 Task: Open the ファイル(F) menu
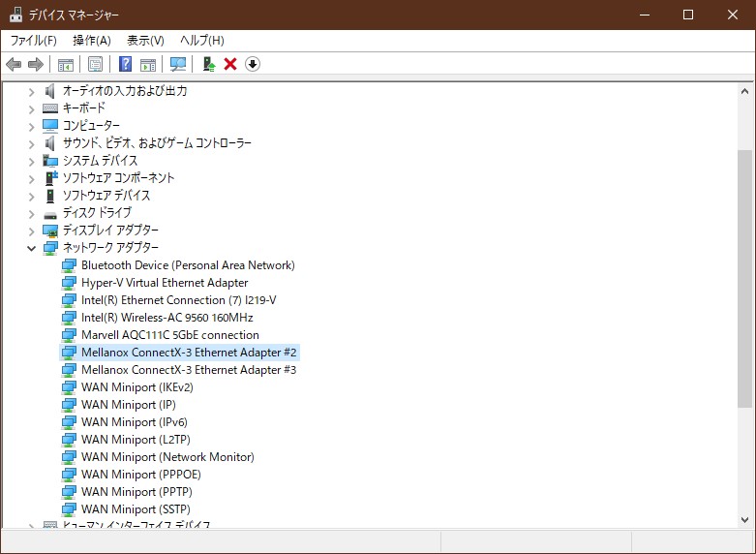click(34, 41)
